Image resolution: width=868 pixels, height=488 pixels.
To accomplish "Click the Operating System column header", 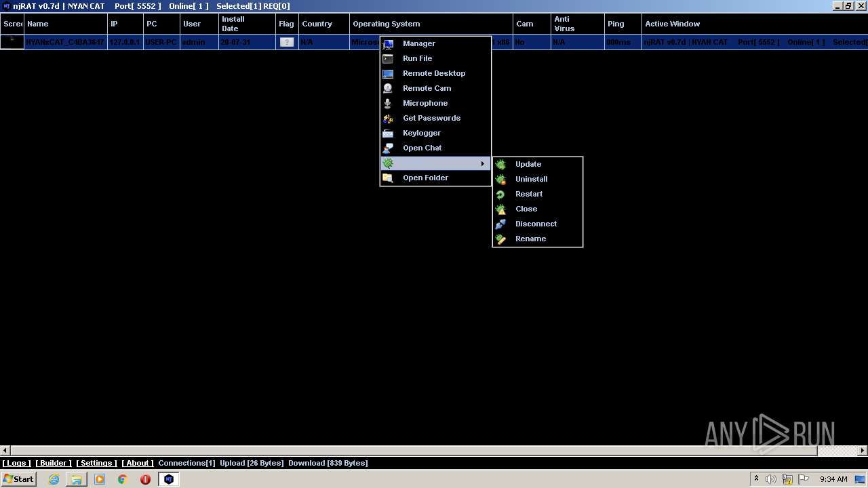I will pyautogui.click(x=431, y=24).
